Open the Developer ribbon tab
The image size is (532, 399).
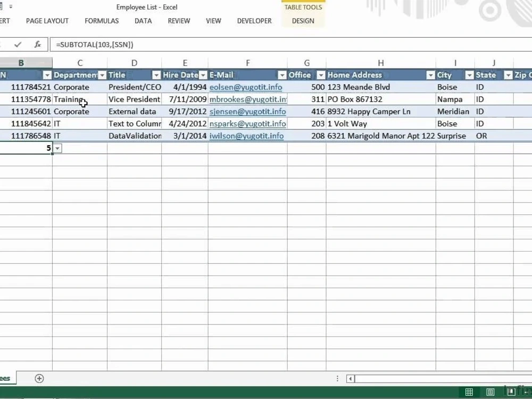(254, 21)
